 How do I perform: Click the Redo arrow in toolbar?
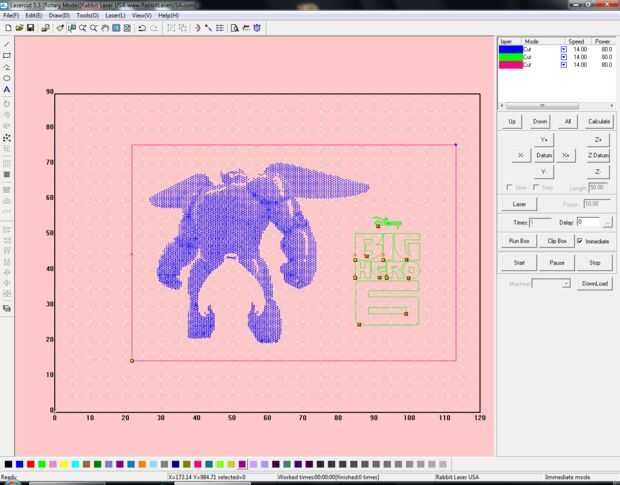pos(154,28)
